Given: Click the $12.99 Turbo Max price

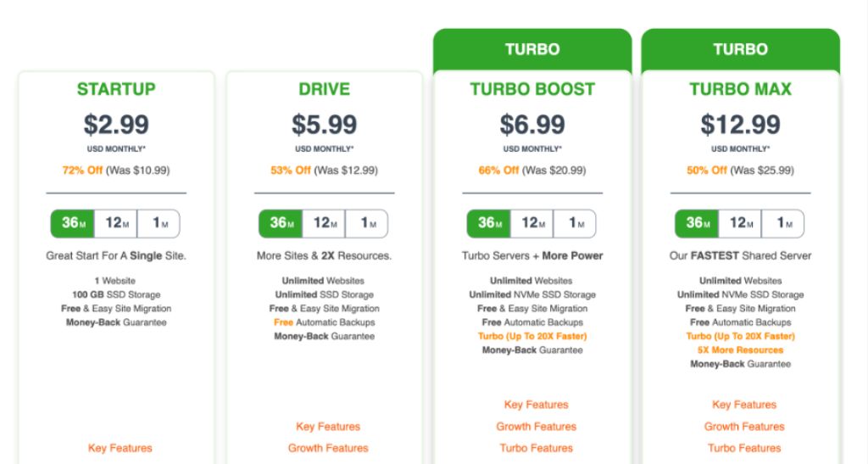Looking at the screenshot, I should pyautogui.click(x=740, y=125).
